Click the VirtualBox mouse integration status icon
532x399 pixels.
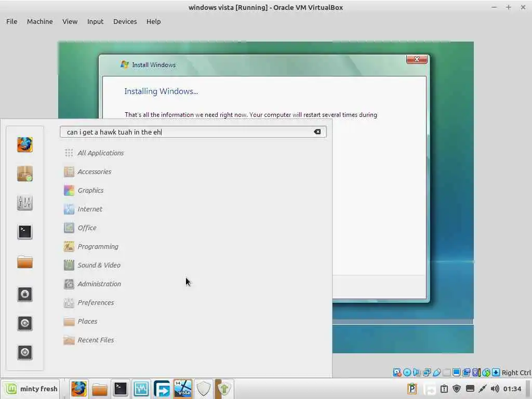click(x=486, y=373)
